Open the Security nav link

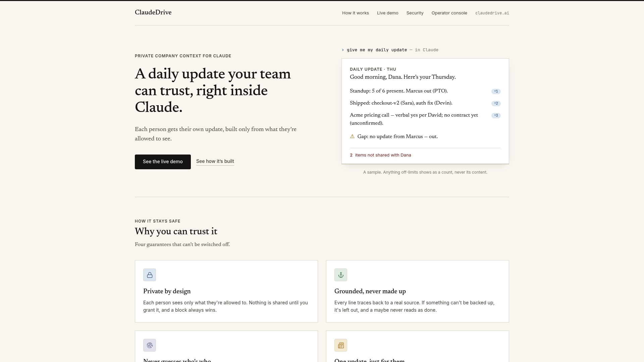pyautogui.click(x=415, y=13)
